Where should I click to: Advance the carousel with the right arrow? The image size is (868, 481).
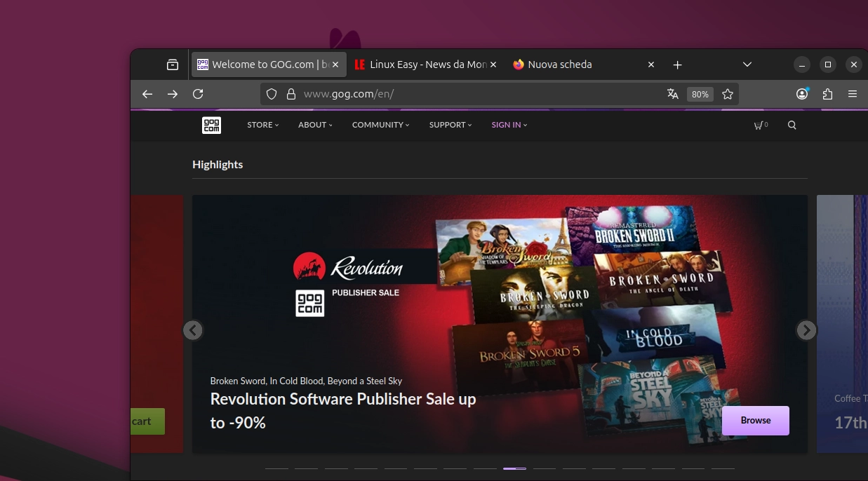coord(806,330)
